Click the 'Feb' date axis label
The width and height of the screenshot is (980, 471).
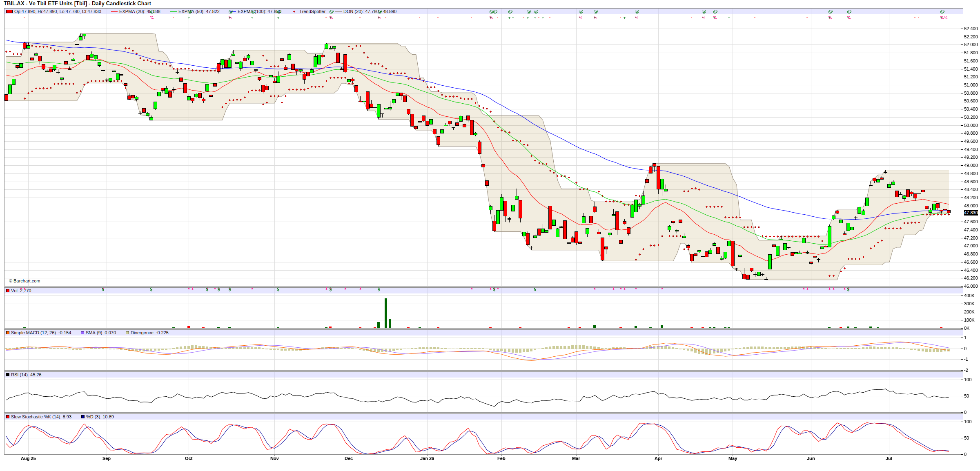(x=501, y=458)
